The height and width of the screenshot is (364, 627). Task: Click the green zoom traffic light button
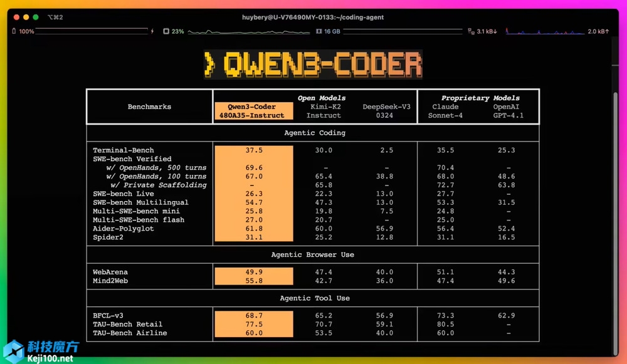36,17
